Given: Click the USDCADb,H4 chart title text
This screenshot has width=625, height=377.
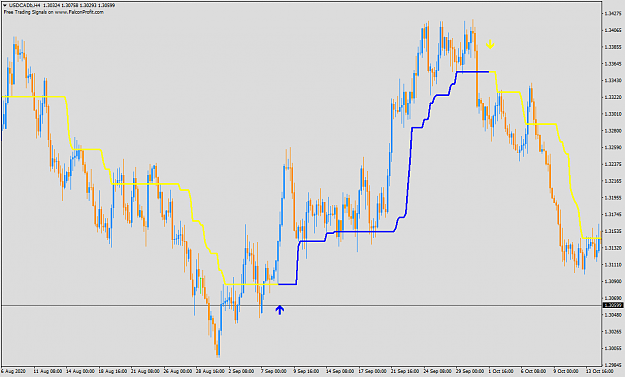Looking at the screenshot, I should pos(24,6).
